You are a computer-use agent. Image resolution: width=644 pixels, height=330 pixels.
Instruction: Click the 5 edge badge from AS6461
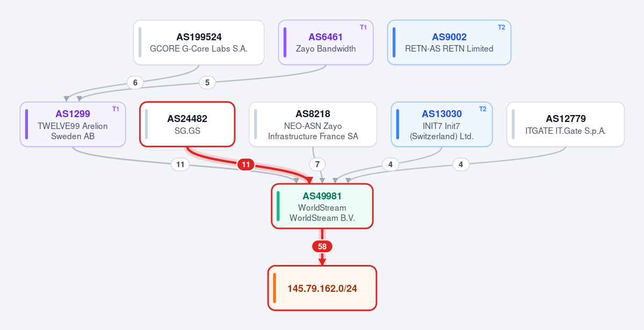point(207,83)
